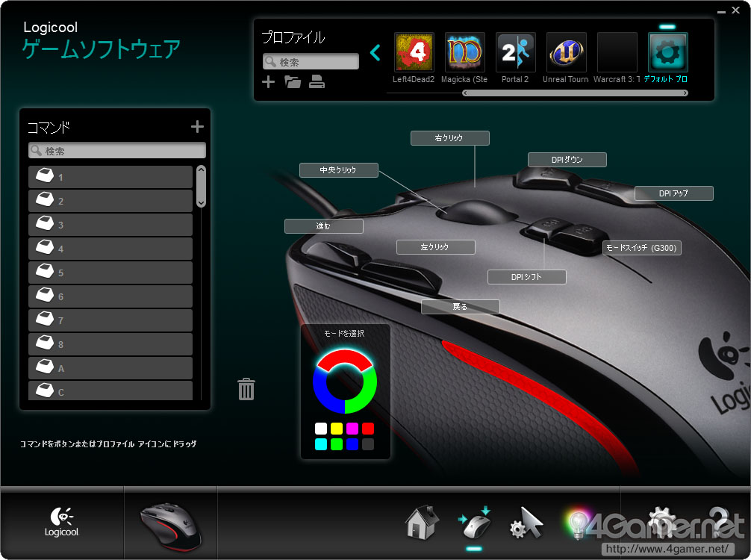Select command key 1 in list
The image size is (751, 560).
tap(110, 177)
